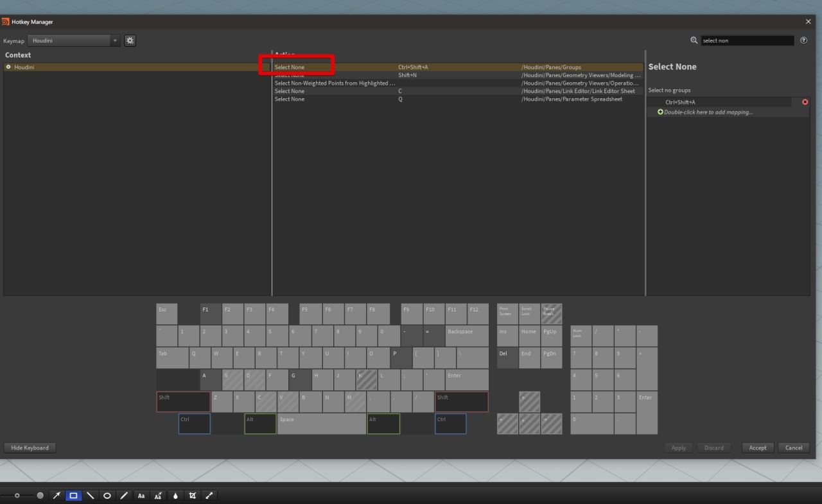This screenshot has width=822, height=504.
Task: Click the F12 key on virtual keyboard
Action: click(478, 314)
